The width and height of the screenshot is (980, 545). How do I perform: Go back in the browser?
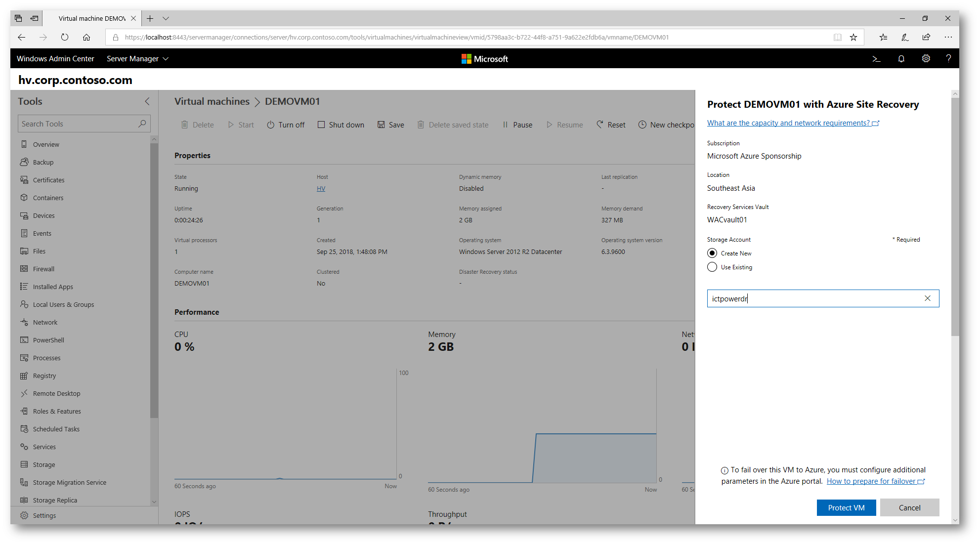pos(21,37)
